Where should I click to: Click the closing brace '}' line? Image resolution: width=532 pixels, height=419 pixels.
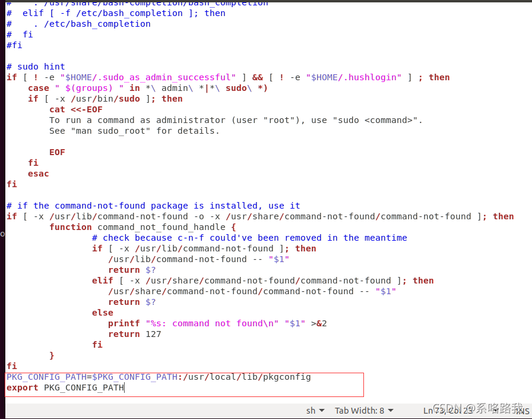(x=52, y=355)
